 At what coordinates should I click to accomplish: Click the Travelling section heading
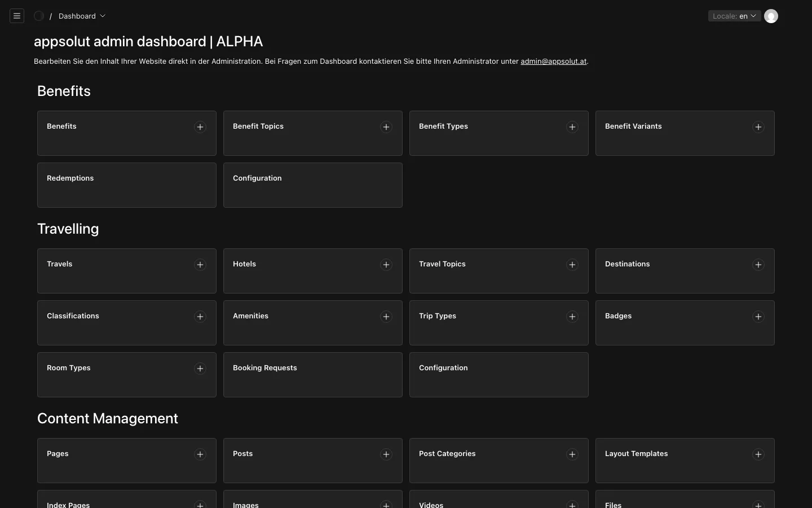point(68,229)
